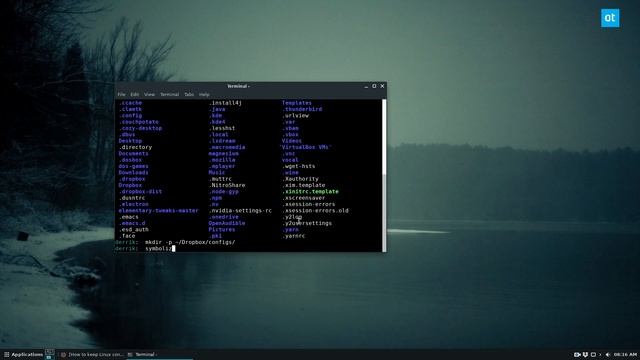The image size is (640, 360).
Task: Click the '.nvidia-settings-rc' entry
Action: (240, 211)
